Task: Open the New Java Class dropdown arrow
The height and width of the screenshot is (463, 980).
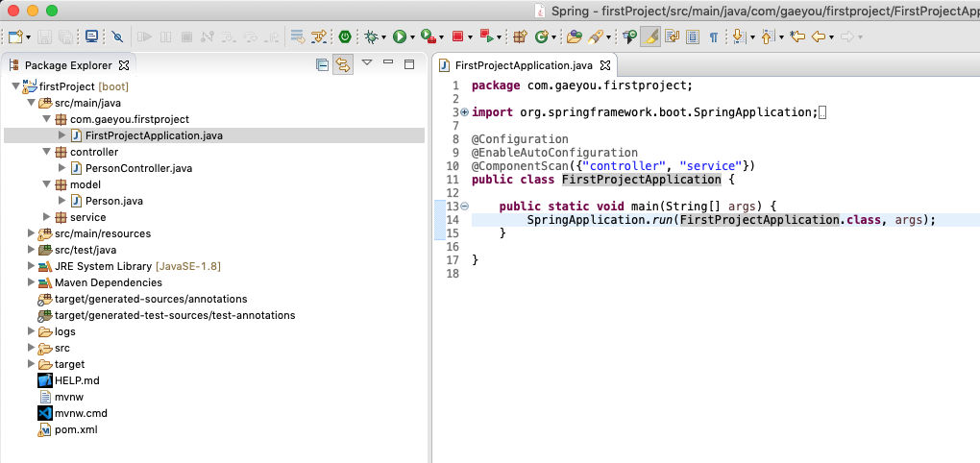Action: pyautogui.click(x=553, y=38)
